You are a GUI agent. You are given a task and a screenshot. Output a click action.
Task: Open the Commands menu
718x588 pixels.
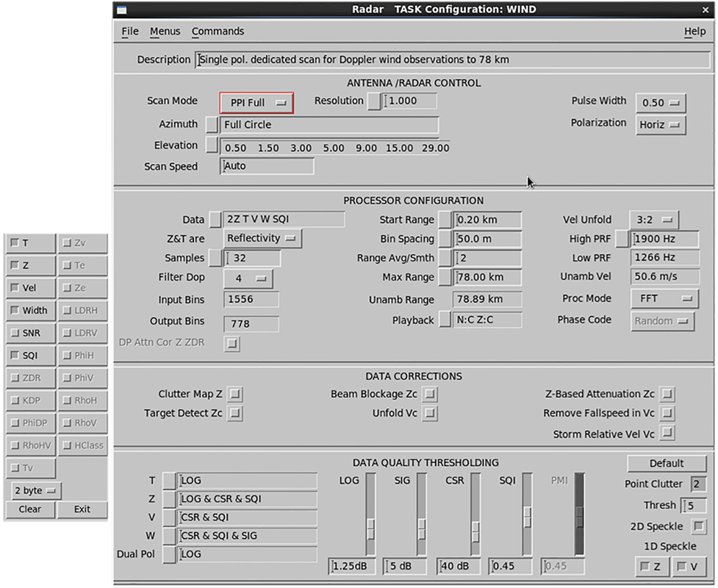[218, 31]
